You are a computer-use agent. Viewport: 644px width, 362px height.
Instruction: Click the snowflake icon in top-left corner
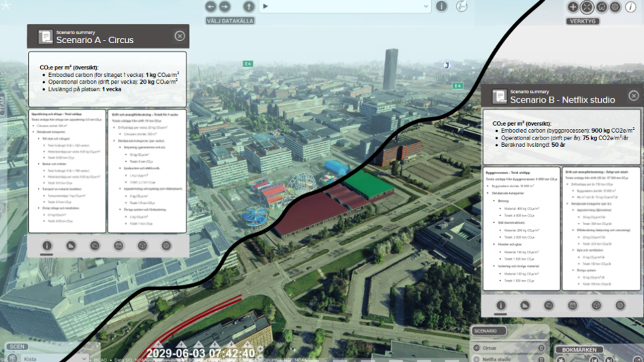coord(6,5)
